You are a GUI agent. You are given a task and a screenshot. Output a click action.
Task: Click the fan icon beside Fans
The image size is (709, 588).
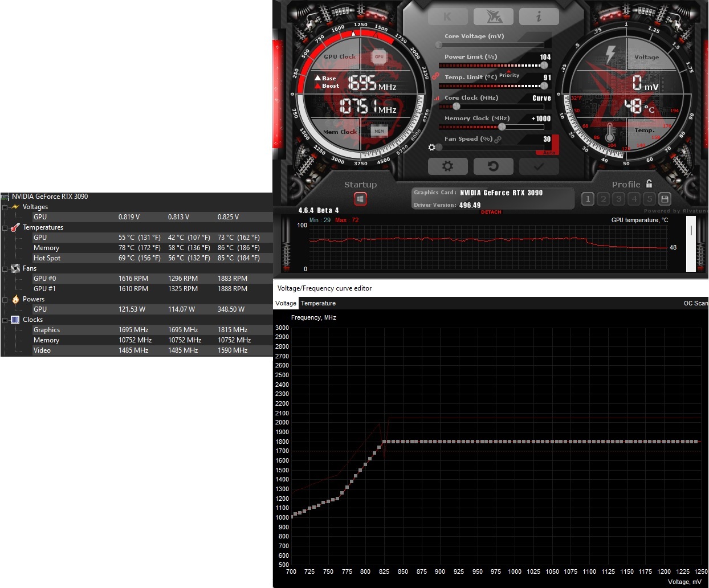[x=15, y=268]
